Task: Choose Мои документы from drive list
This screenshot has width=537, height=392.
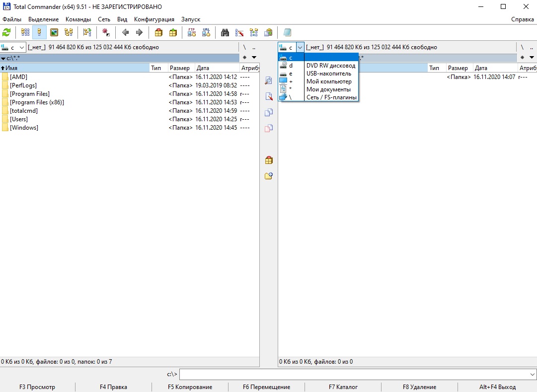Action: [318, 89]
